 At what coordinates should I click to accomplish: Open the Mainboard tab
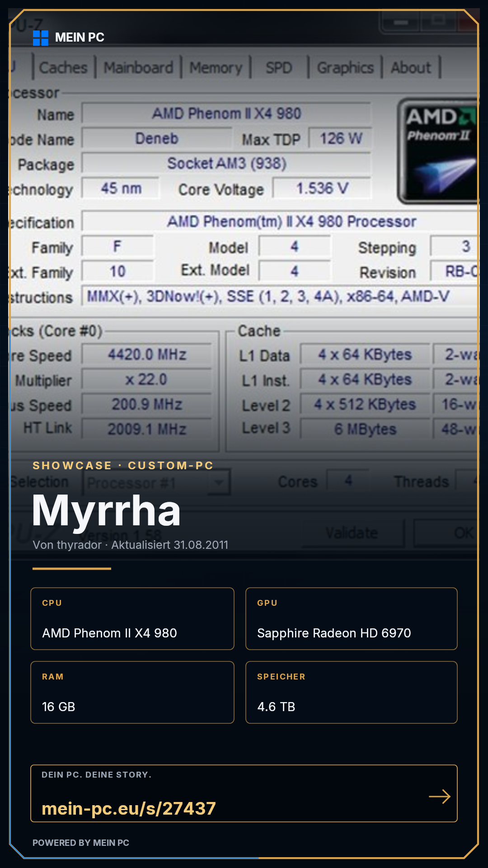coord(138,68)
